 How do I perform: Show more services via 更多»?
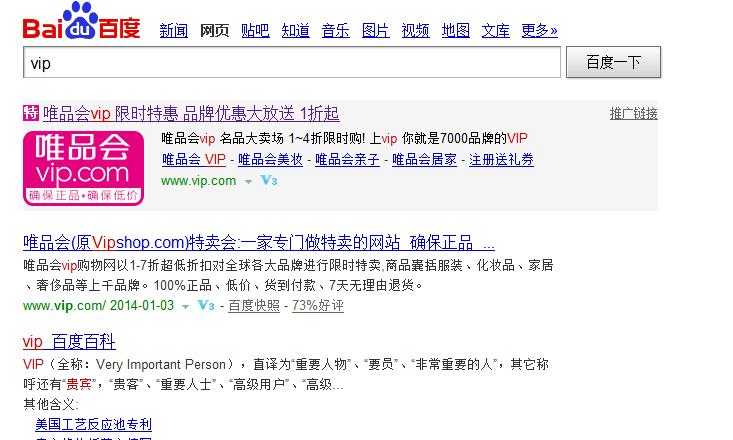[539, 30]
